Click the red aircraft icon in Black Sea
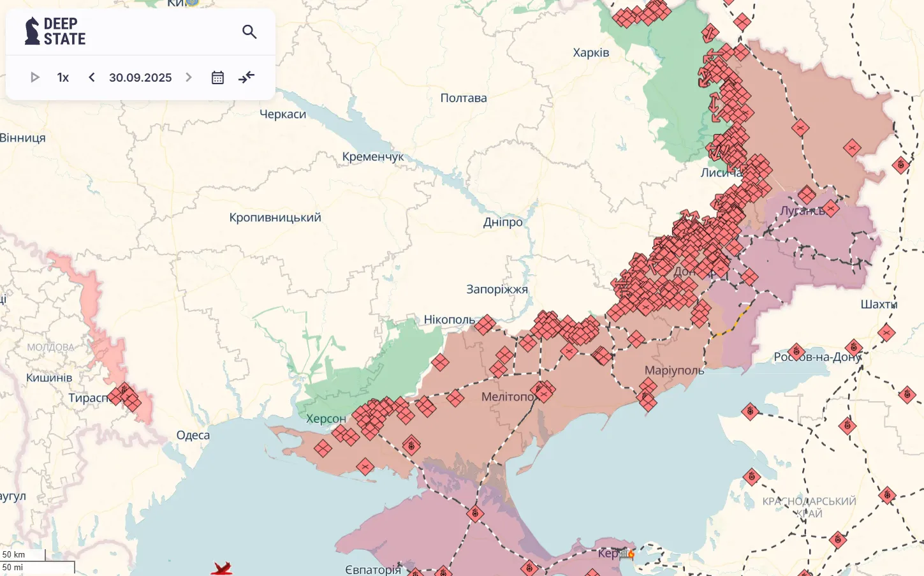 click(221, 568)
